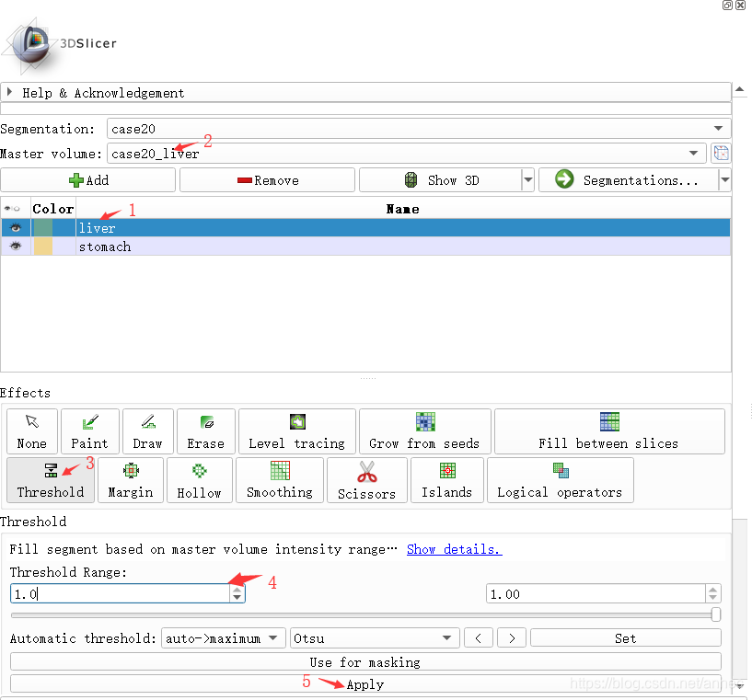Screen dimensions: 752x700
Task: Activate the Threshold effect
Action: 51,480
